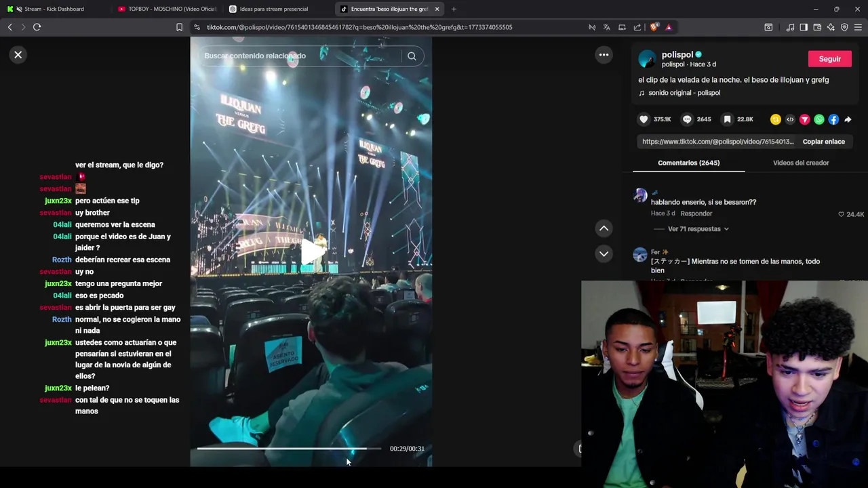Repost the video with the yellow repost icon

click(x=776, y=119)
